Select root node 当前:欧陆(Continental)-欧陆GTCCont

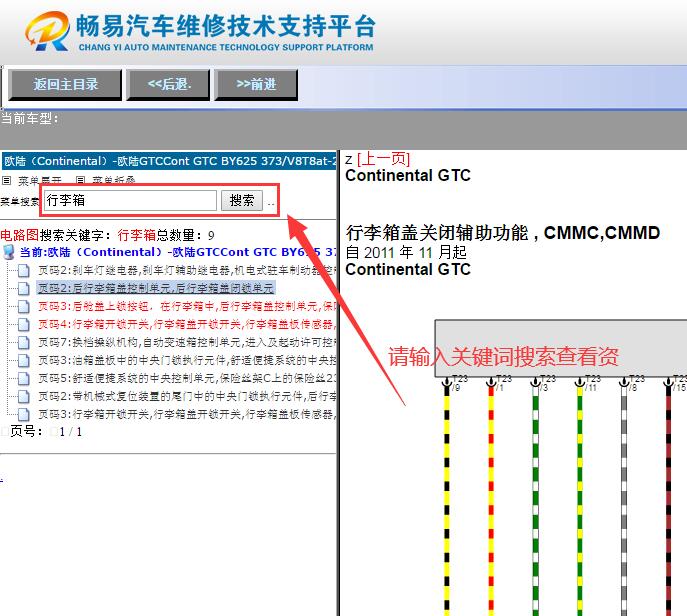[x=178, y=252]
